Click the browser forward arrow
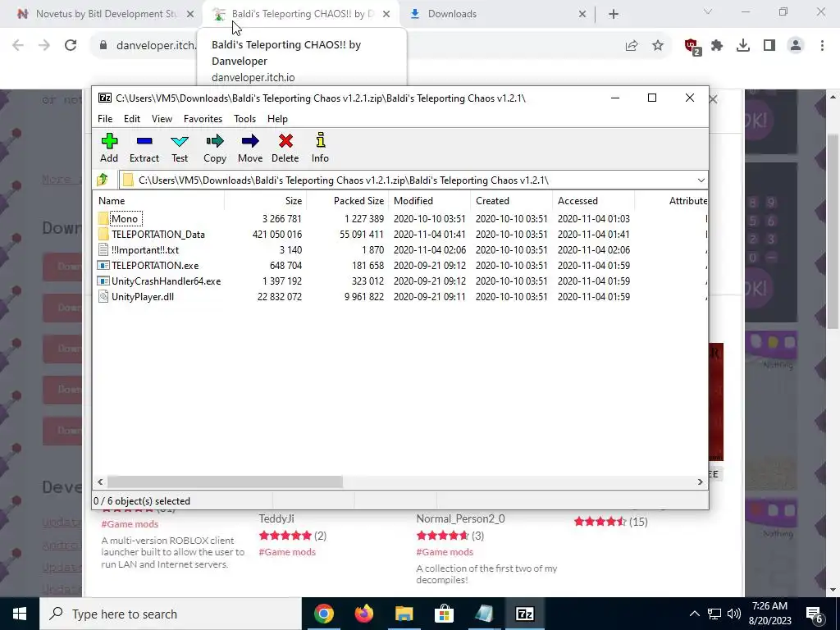The image size is (840, 630). [x=44, y=46]
